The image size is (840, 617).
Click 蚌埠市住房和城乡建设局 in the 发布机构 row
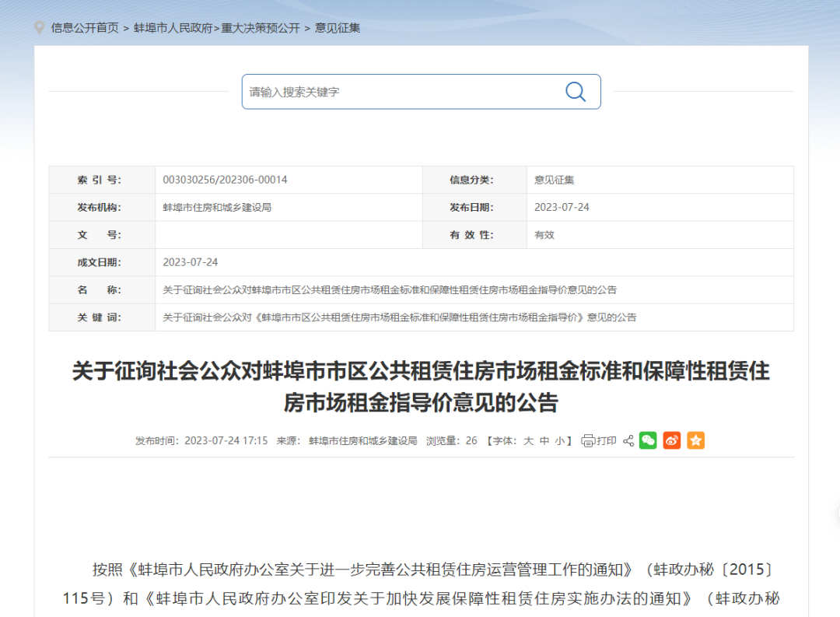point(217,208)
